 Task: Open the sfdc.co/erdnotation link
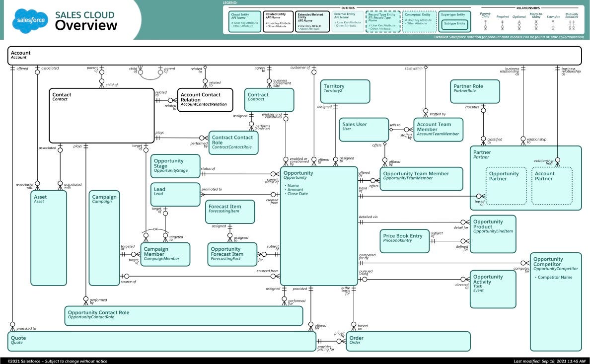[568, 37]
